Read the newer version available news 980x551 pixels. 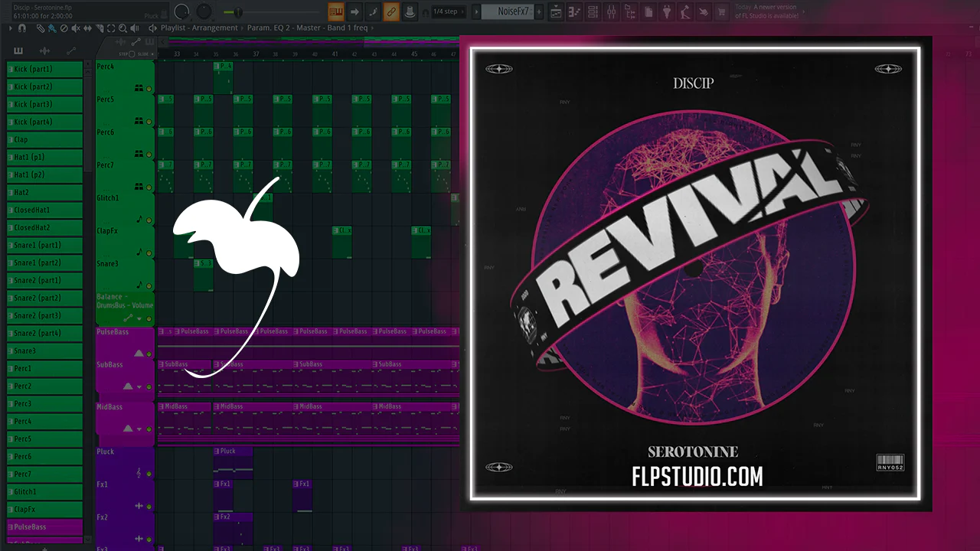[x=766, y=11]
